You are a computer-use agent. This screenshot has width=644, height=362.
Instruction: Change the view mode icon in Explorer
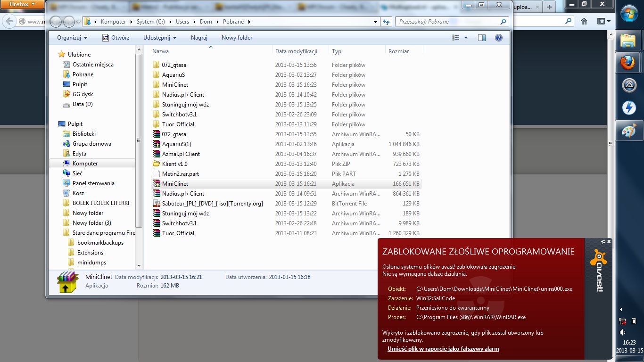[455, 38]
